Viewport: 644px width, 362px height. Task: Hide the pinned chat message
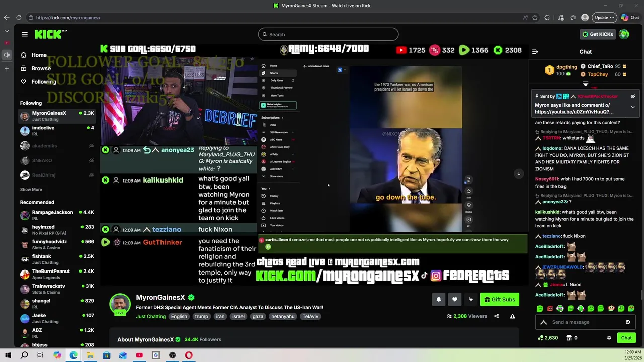(633, 96)
